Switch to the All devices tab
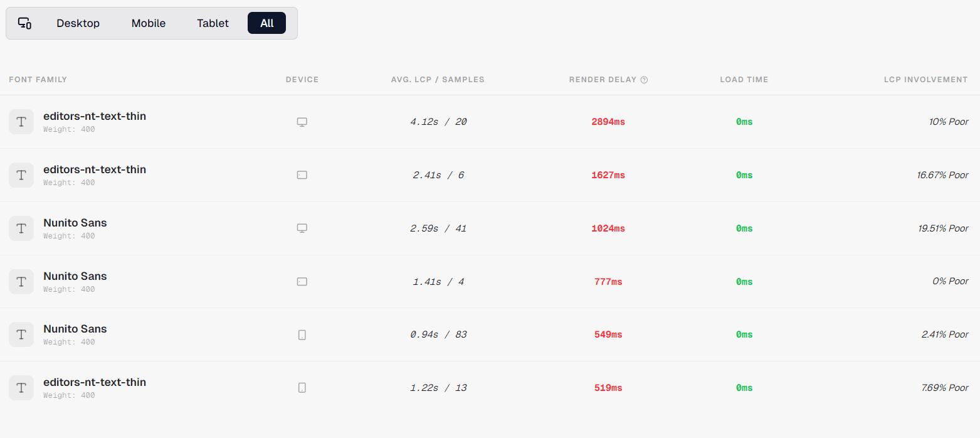This screenshot has height=438, width=980. [x=266, y=23]
